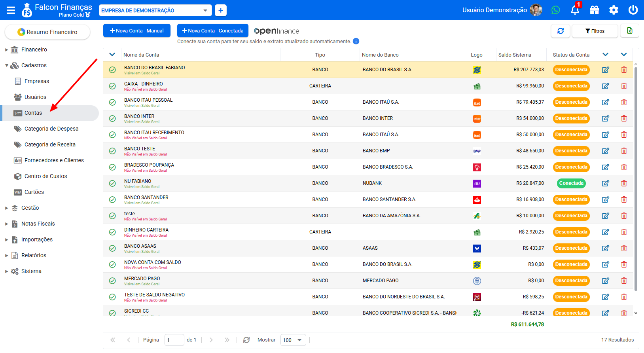
Task: Click the add company plus button
Action: point(221,10)
